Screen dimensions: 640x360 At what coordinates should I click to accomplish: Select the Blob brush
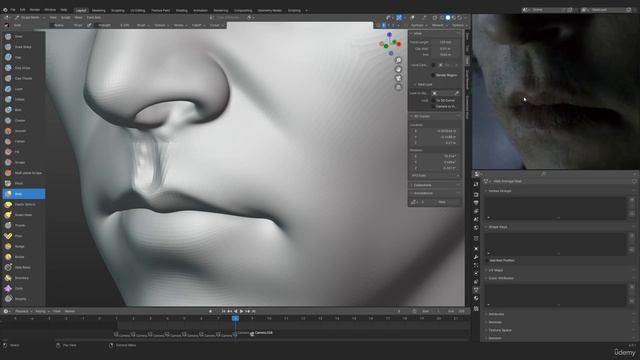(24, 110)
